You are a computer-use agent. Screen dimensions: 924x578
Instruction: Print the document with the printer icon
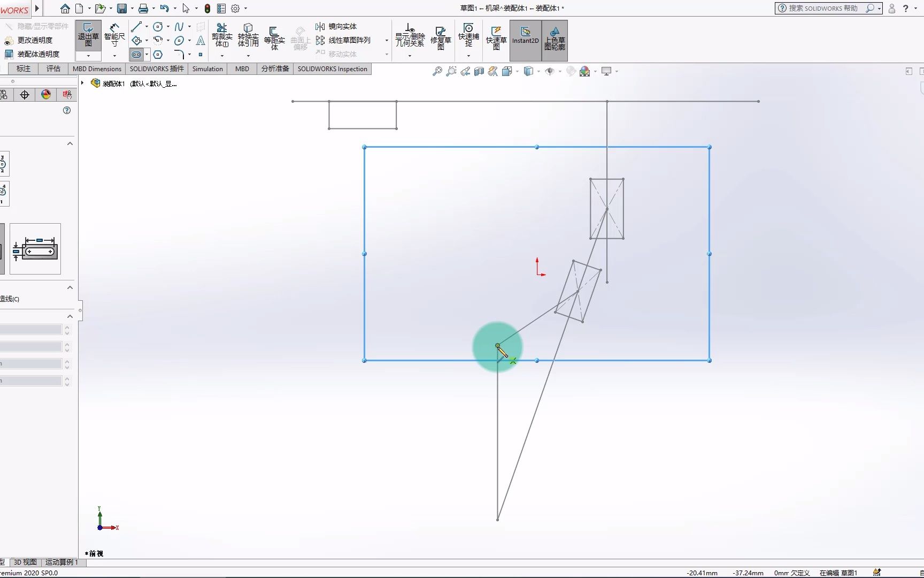[x=143, y=9]
